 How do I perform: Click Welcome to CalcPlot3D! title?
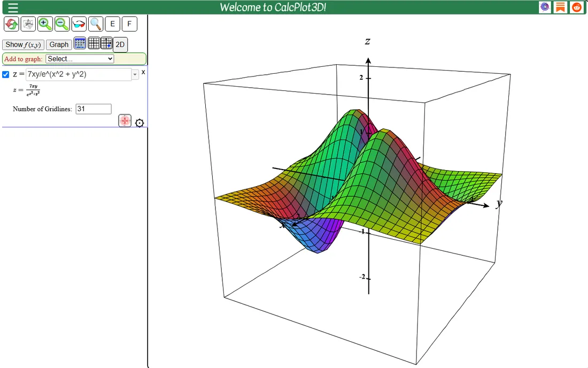(x=273, y=7)
